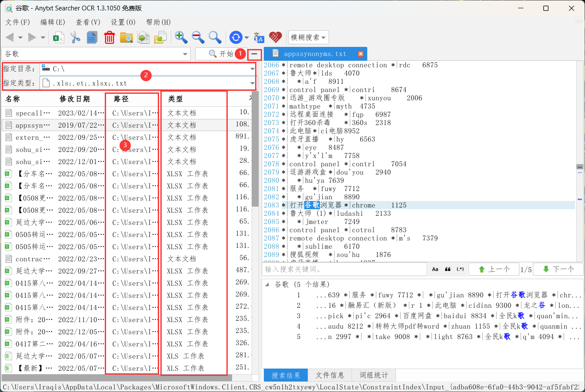
Task: Open the 设置(O) menu
Action: 123,22
